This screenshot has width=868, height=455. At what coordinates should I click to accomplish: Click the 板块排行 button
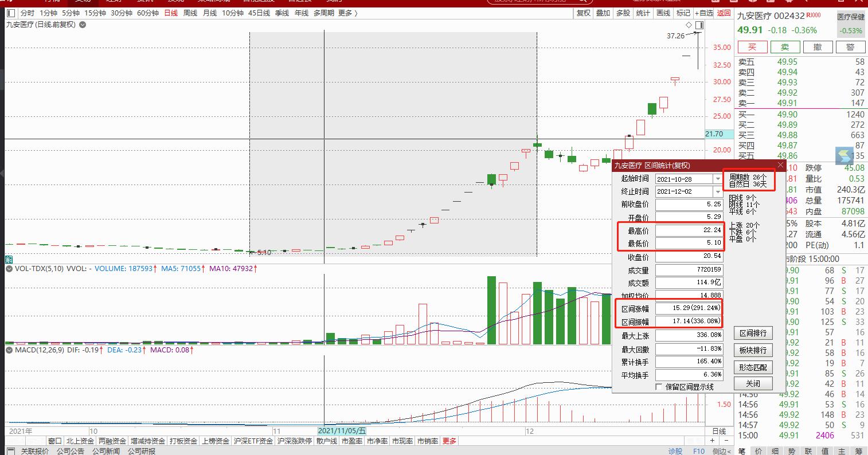point(753,350)
